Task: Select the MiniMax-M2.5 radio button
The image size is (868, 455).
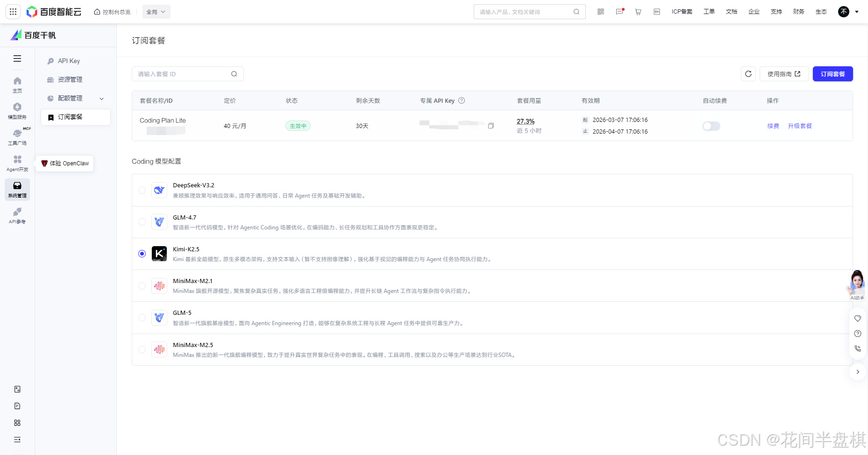Action: (x=142, y=349)
